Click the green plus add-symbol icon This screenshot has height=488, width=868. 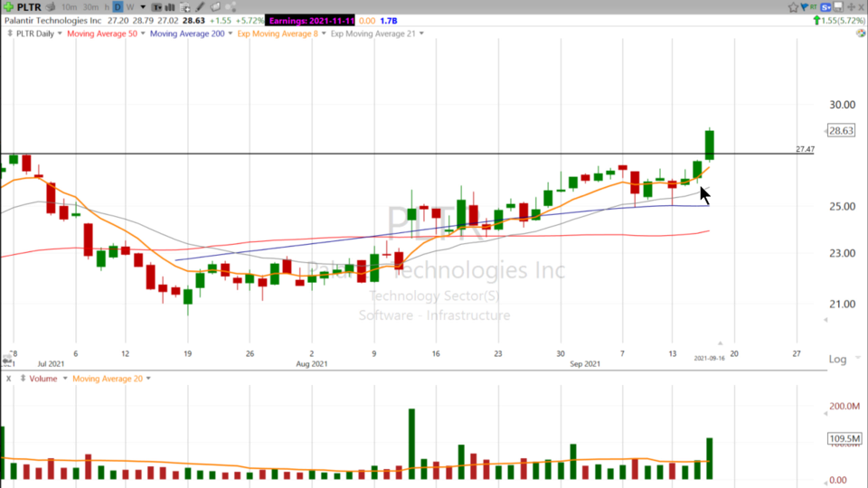point(8,7)
